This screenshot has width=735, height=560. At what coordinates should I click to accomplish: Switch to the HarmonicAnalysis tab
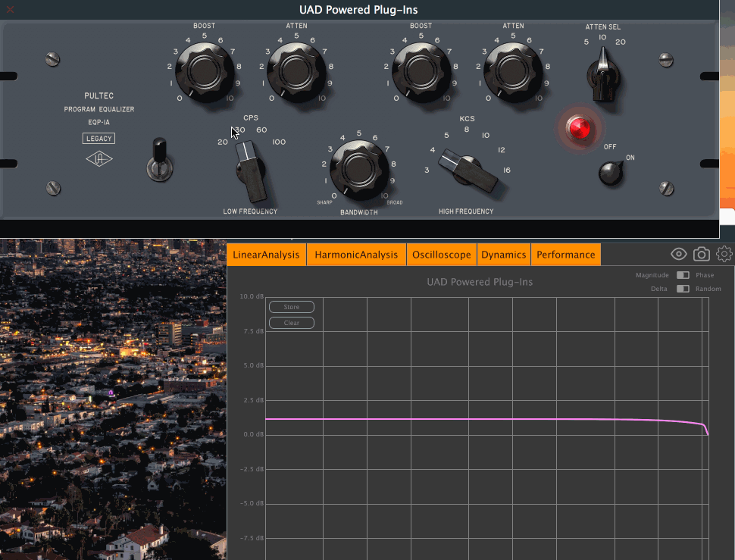(x=356, y=255)
